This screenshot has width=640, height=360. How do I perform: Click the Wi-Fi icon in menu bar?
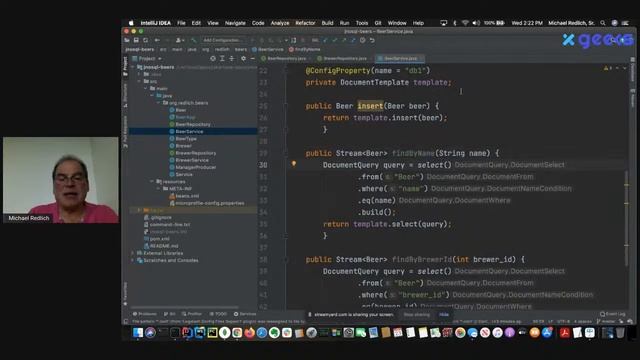point(465,23)
